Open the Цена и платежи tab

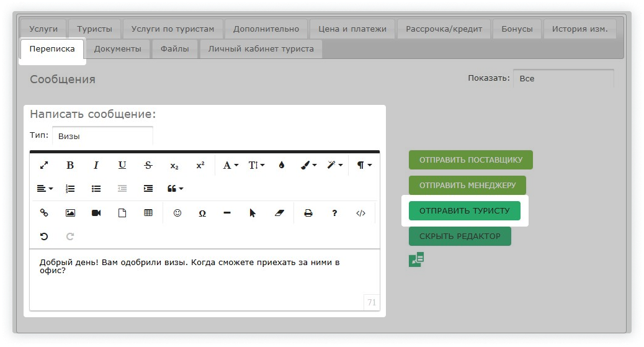click(352, 29)
